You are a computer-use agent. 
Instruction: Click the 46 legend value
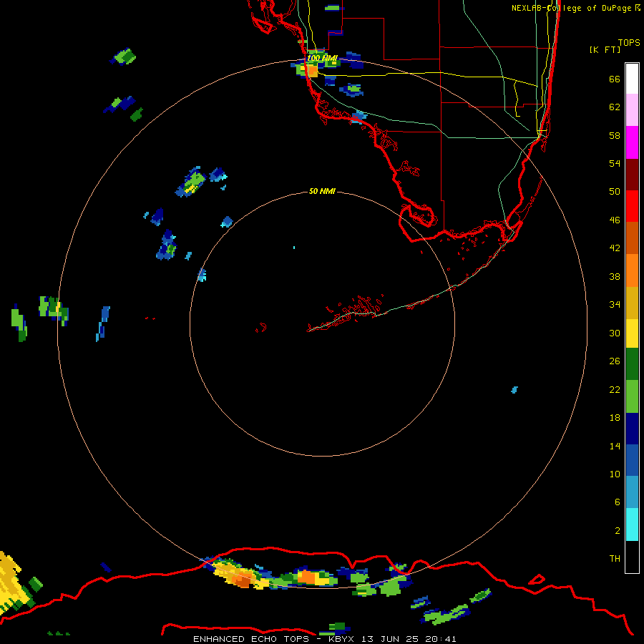pos(615,220)
